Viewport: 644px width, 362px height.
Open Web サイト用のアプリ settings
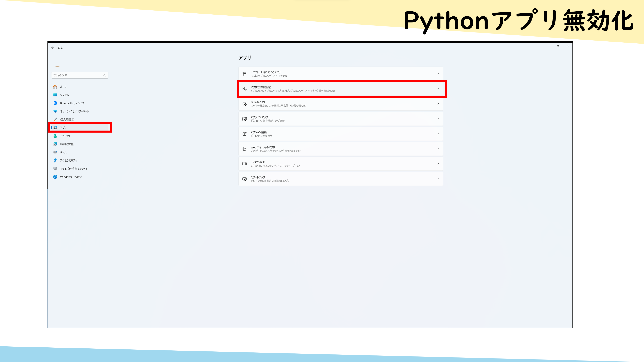(341, 149)
